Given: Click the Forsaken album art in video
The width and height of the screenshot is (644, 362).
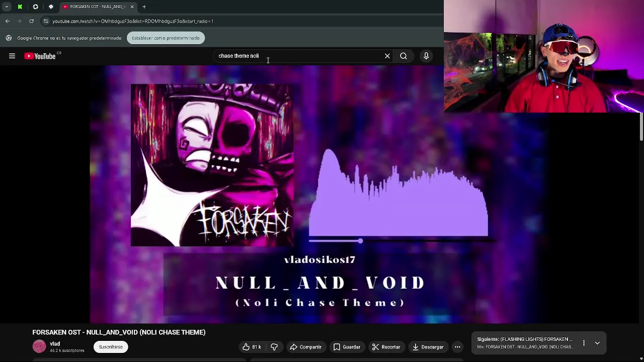Looking at the screenshot, I should tap(212, 165).
